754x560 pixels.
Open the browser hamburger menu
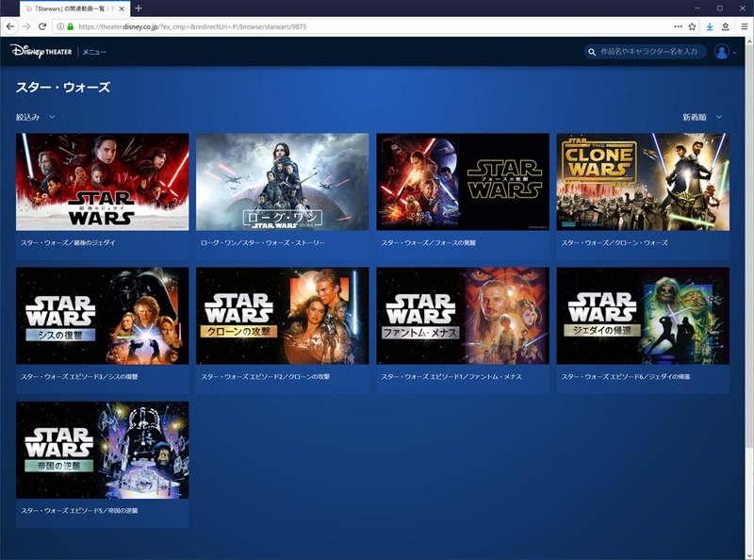744,26
